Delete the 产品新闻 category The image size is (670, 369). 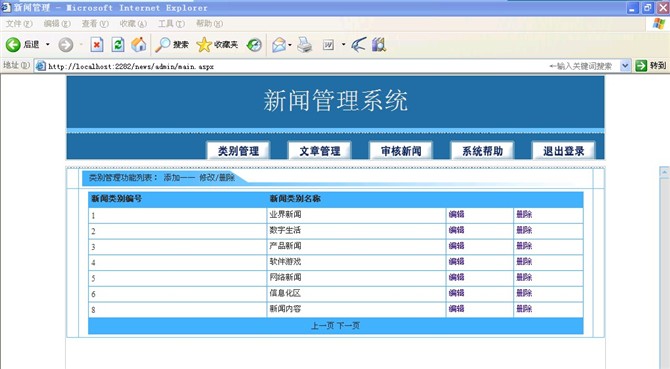(524, 246)
